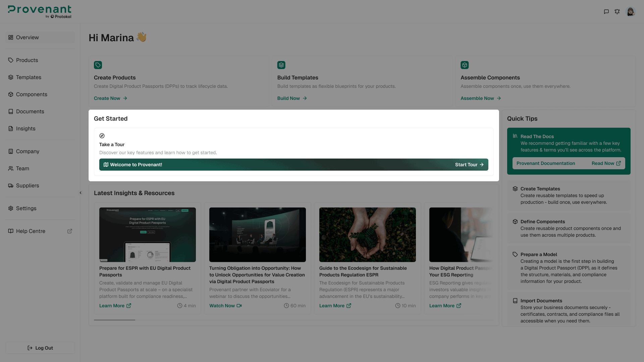Click 'Guide to the Ecodesign' article title

point(363,271)
